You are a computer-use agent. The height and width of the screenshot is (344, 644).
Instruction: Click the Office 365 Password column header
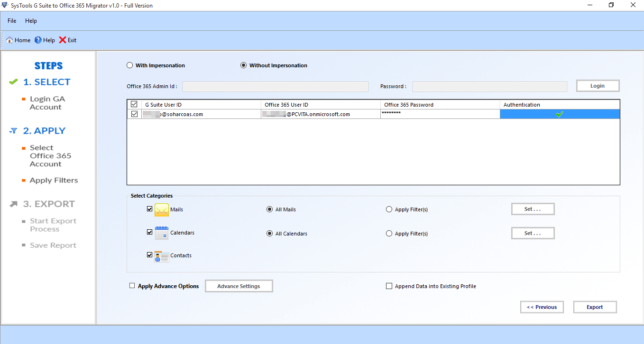tap(440, 105)
